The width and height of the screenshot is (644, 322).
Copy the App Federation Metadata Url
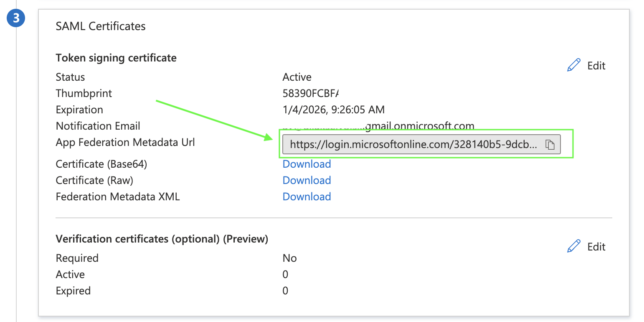pyautogui.click(x=550, y=145)
